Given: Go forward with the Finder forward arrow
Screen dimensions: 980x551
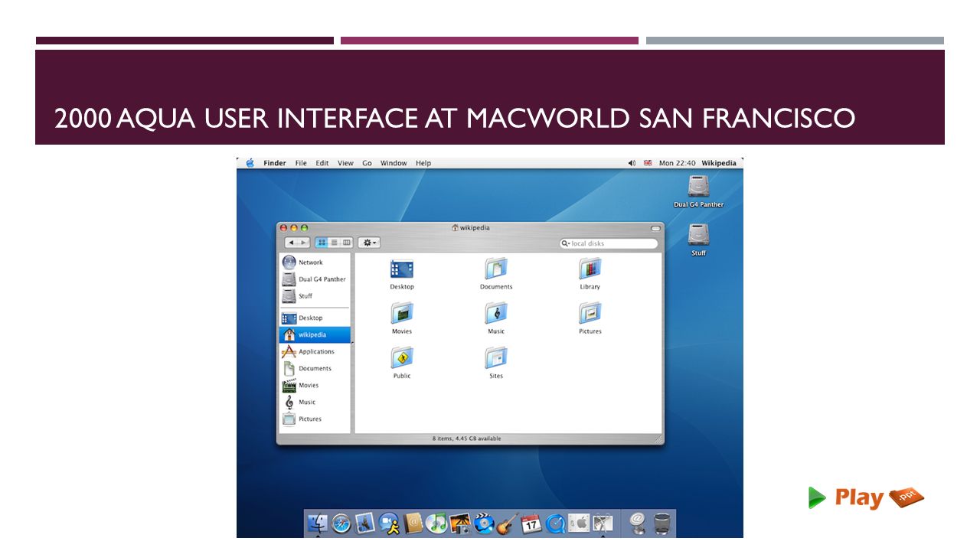Looking at the screenshot, I should [303, 243].
